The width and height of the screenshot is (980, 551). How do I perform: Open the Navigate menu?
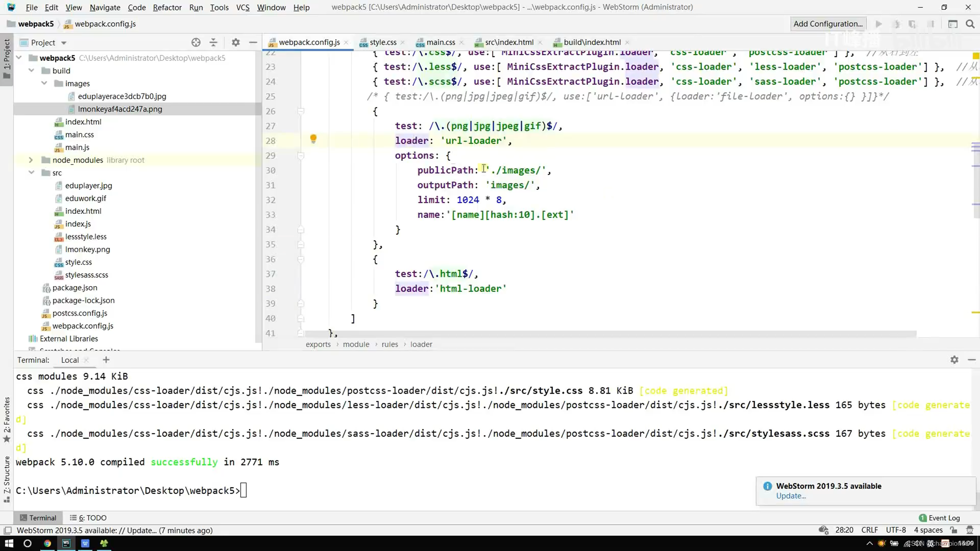(105, 7)
